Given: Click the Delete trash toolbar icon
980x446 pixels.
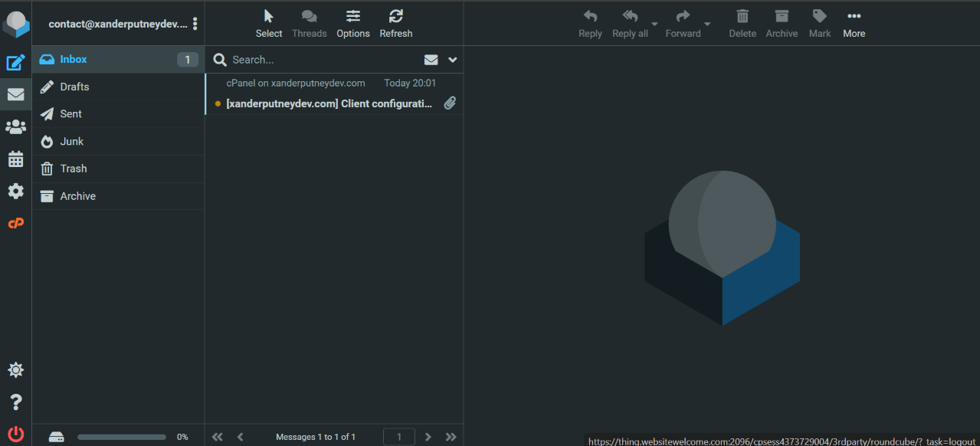Looking at the screenshot, I should pyautogui.click(x=742, y=24).
